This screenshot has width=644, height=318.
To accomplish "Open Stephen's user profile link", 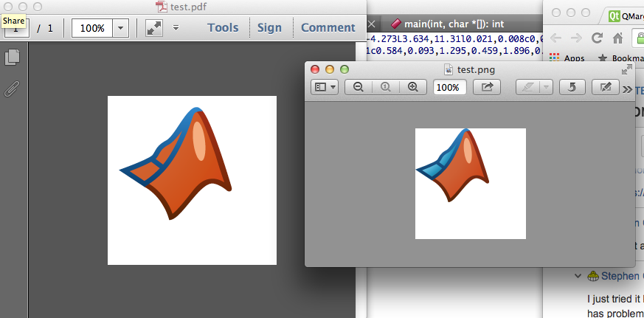I will click(620, 276).
